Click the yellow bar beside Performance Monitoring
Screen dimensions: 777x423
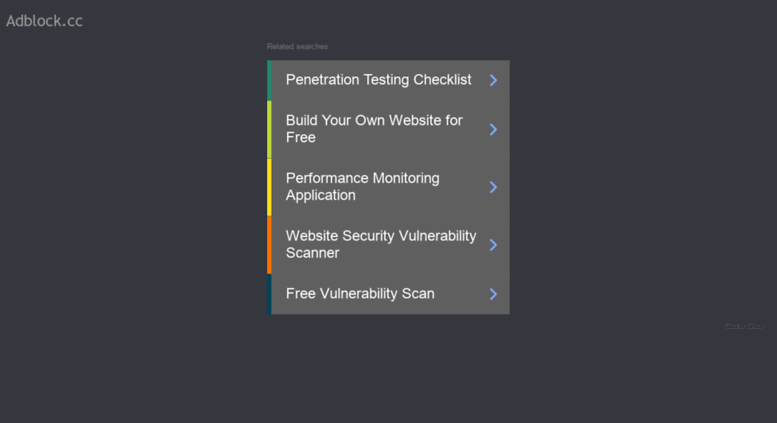coord(269,187)
